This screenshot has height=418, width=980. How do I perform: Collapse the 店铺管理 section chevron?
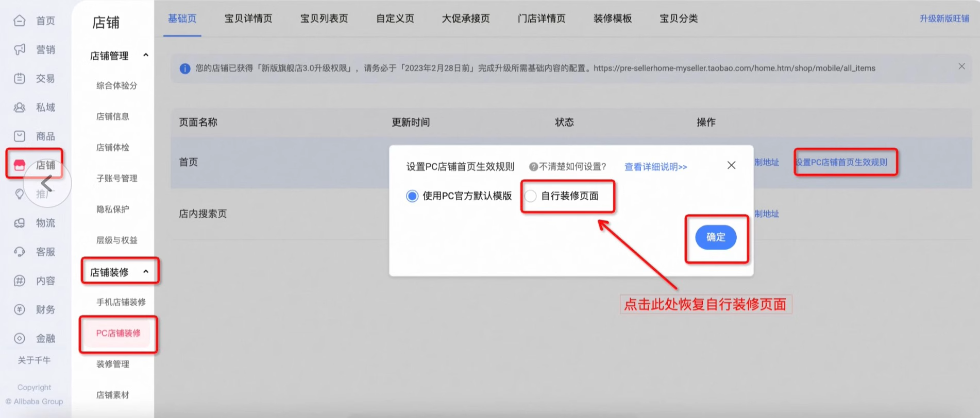pyautogui.click(x=146, y=55)
